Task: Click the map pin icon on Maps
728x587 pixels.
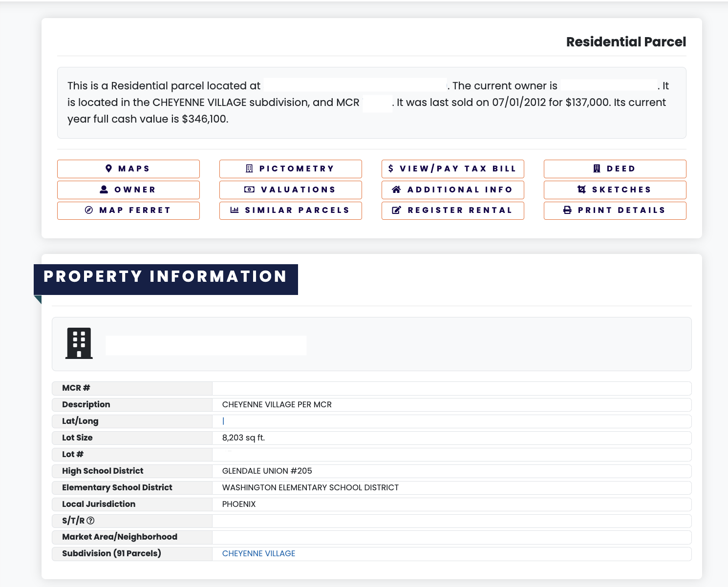Action: coord(109,168)
